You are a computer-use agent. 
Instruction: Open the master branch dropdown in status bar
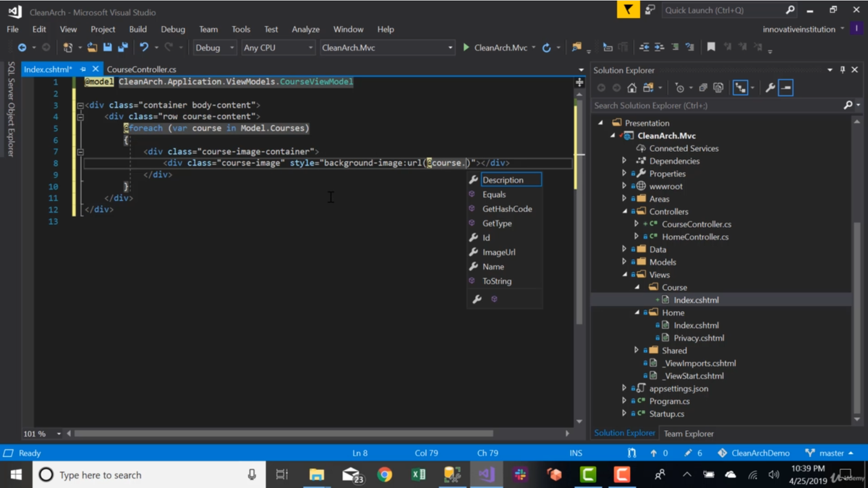click(831, 453)
